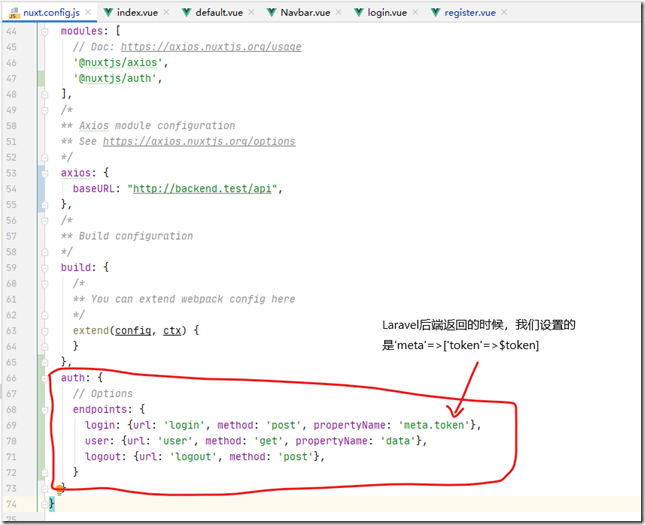The height and width of the screenshot is (525, 645).
Task: Collapse the endpoints block at line 68
Action: (44, 410)
